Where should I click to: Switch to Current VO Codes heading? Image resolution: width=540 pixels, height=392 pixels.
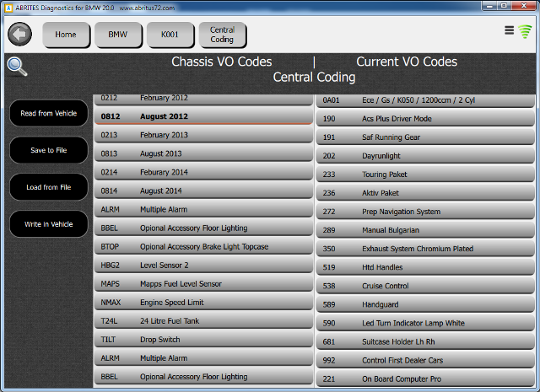(407, 62)
